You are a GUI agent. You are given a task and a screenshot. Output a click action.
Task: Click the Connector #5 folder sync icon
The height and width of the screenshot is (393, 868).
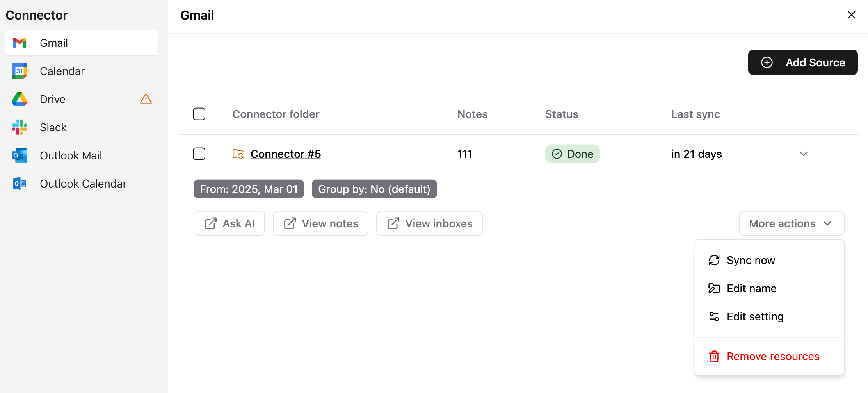238,154
